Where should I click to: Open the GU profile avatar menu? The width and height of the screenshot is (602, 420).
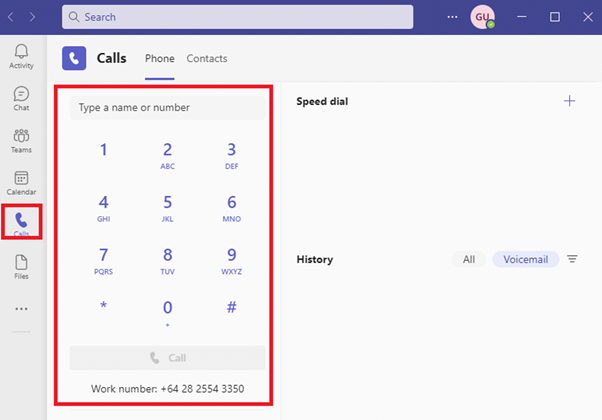[x=483, y=17]
